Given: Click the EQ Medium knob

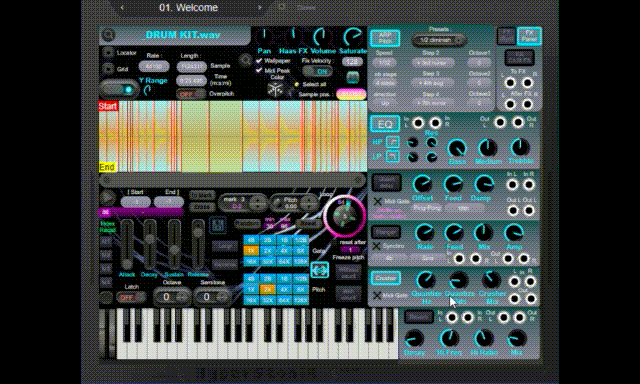Looking at the screenshot, I should (487, 148).
